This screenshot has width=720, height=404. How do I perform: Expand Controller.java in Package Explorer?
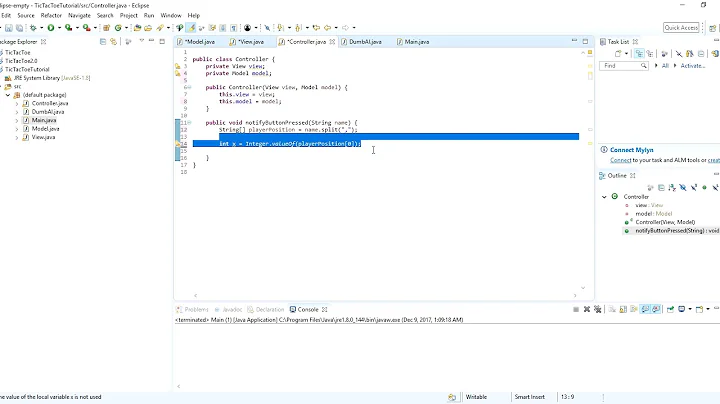point(17,104)
